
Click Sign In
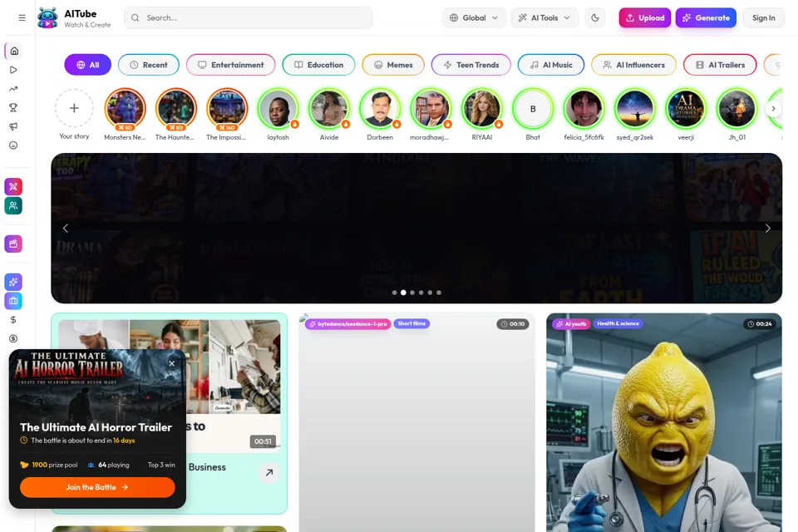[x=763, y=17]
